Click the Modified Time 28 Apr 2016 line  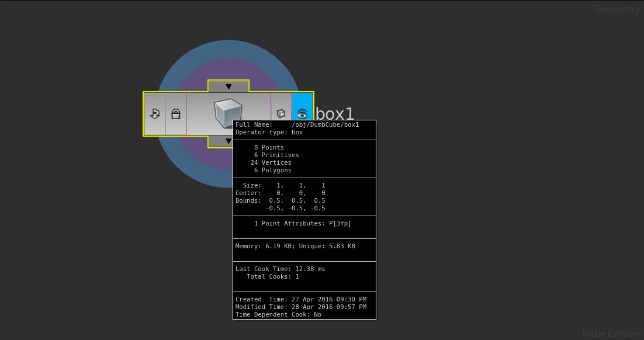pyautogui.click(x=300, y=307)
